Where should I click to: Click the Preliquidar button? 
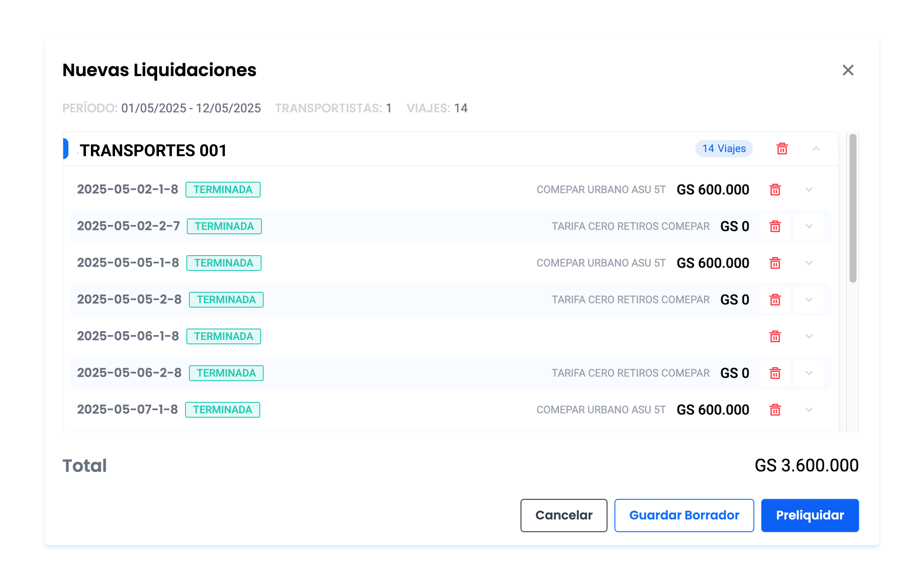[810, 515]
